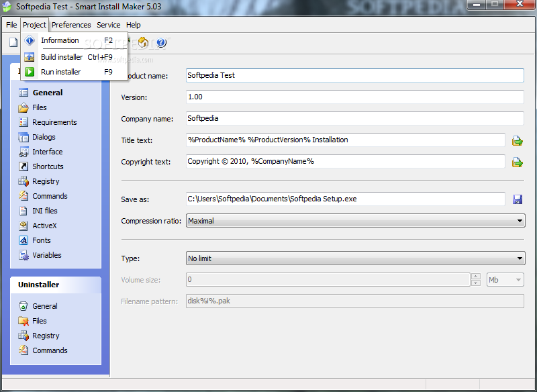
Task: Go to the Dialogs page
Action: (44, 137)
